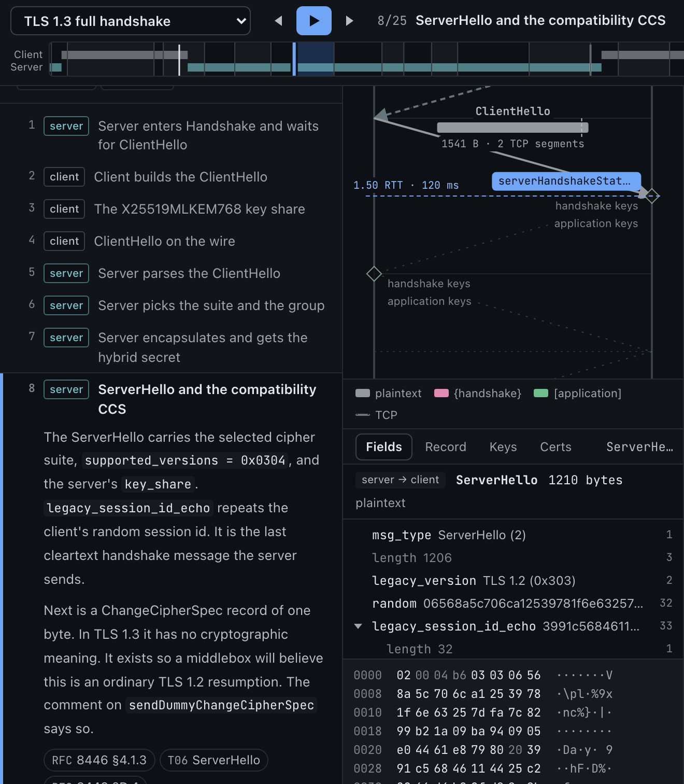Select step 7 Server encapsulates hybrid secret
The width and height of the screenshot is (684, 784).
click(x=171, y=347)
